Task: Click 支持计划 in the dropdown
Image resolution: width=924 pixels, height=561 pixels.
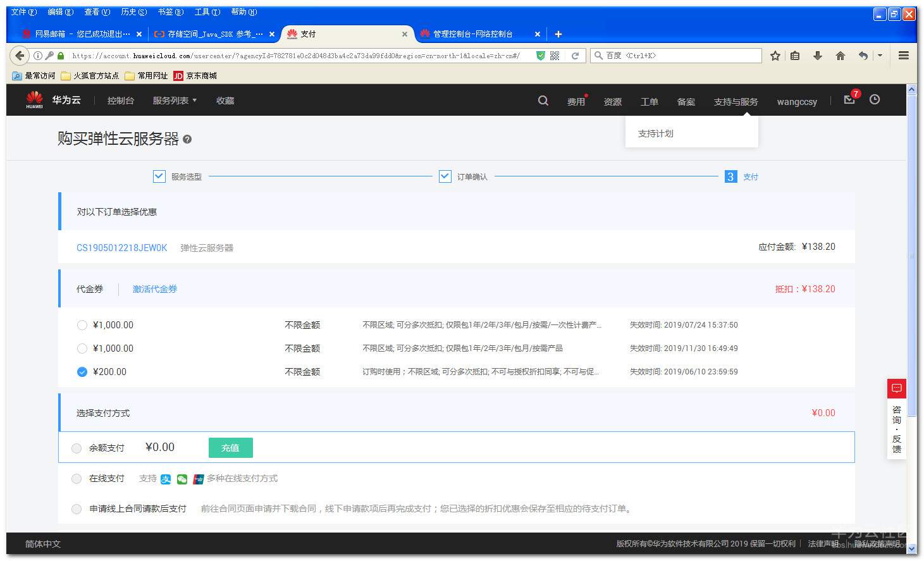Action: (x=656, y=133)
